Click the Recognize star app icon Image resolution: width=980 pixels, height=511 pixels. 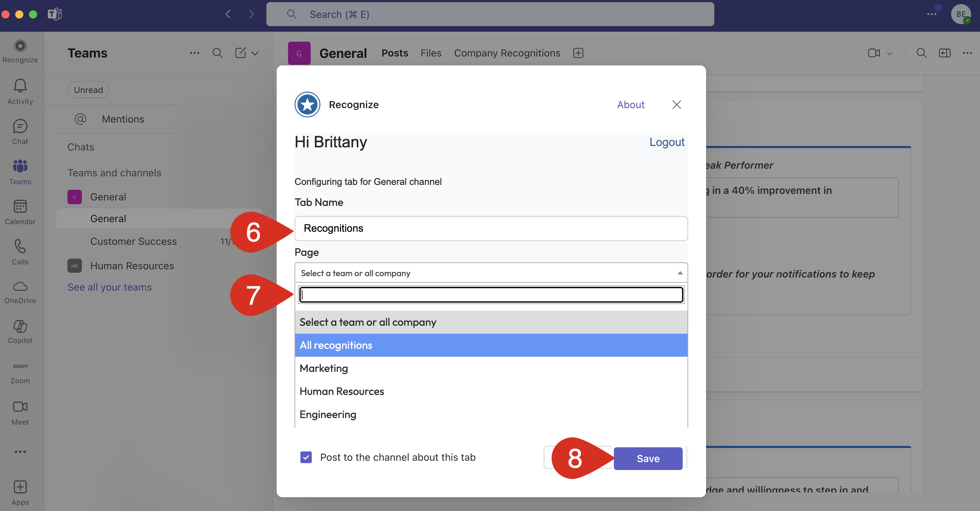tap(20, 46)
